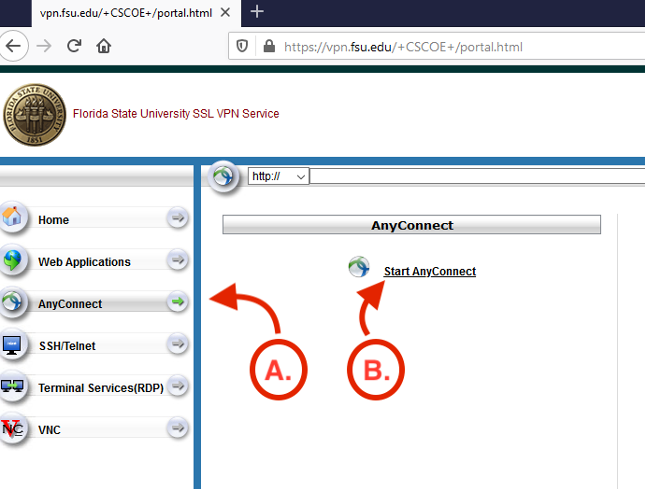Click the Terminal Services dual-monitor icon
The image size is (645, 489).
coord(12,387)
